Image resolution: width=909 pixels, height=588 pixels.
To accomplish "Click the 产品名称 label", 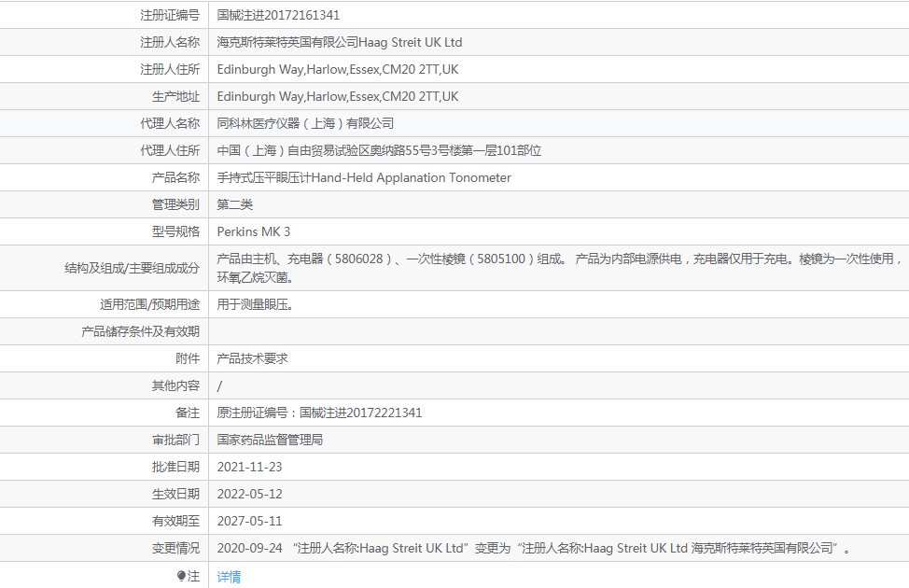I will click(x=175, y=177).
